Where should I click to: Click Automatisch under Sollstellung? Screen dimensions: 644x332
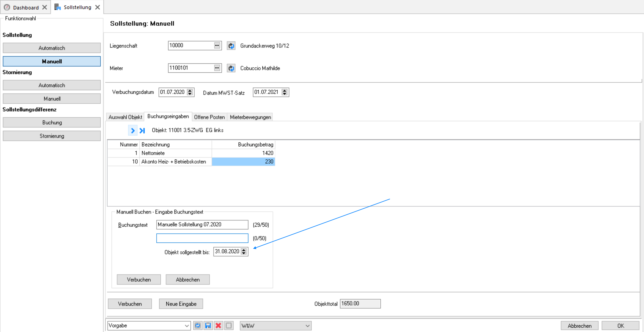(52, 48)
